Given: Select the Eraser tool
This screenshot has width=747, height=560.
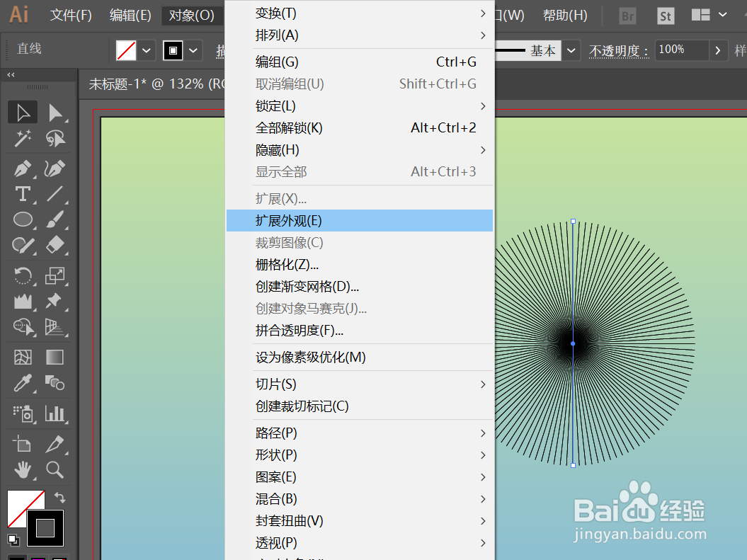Looking at the screenshot, I should point(55,245).
